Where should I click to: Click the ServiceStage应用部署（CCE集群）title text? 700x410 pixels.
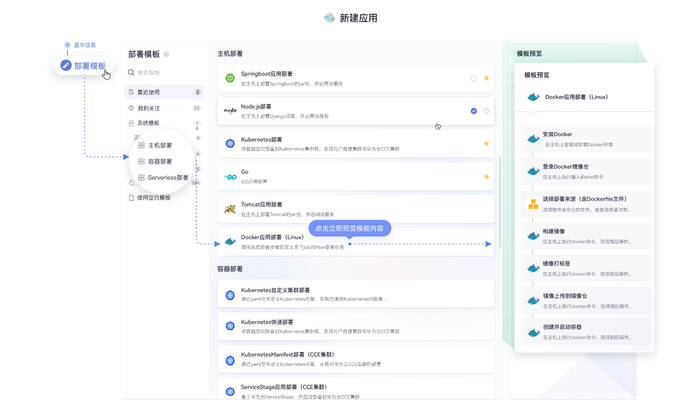(x=284, y=387)
